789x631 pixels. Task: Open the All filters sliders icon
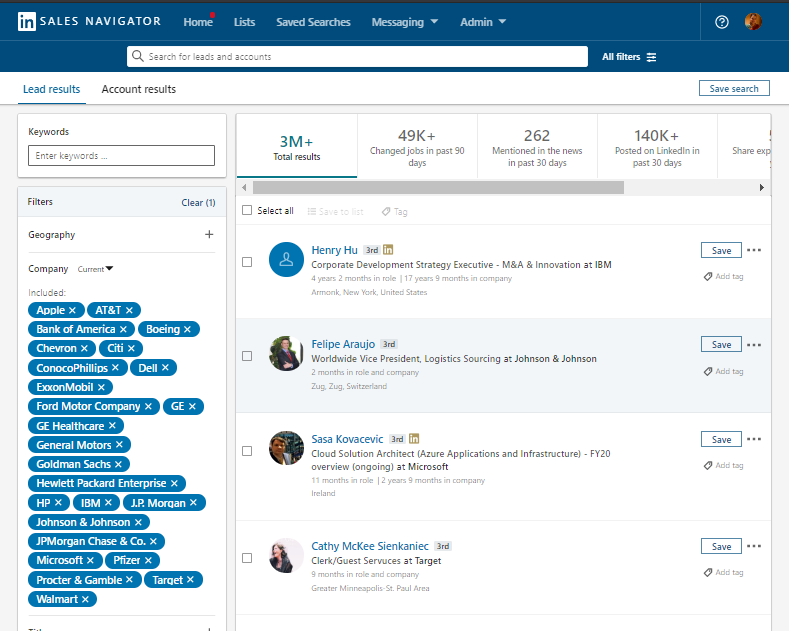coord(651,57)
